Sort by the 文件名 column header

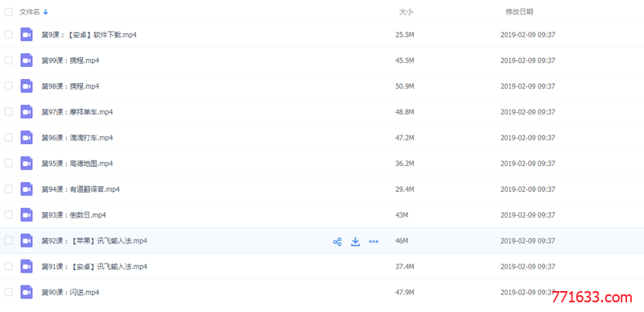point(30,12)
